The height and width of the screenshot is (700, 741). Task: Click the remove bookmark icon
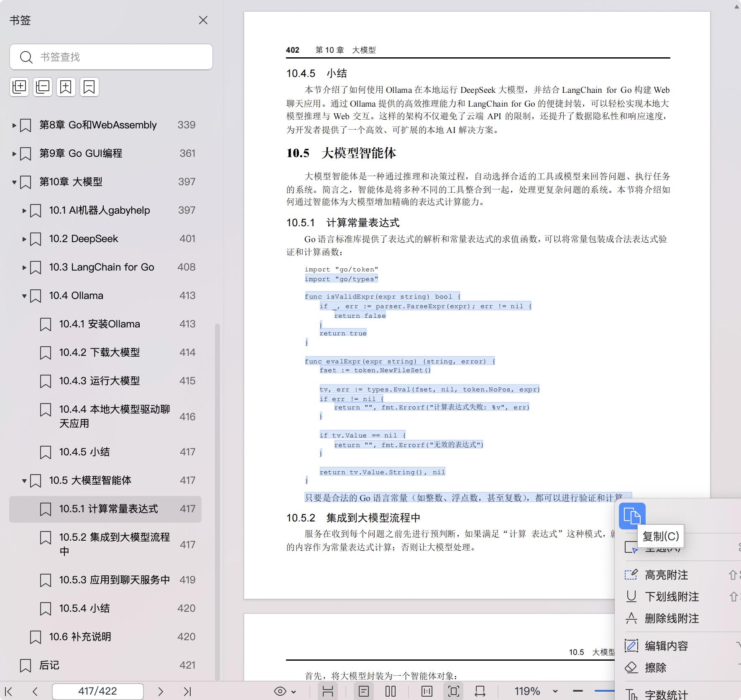pos(89,87)
